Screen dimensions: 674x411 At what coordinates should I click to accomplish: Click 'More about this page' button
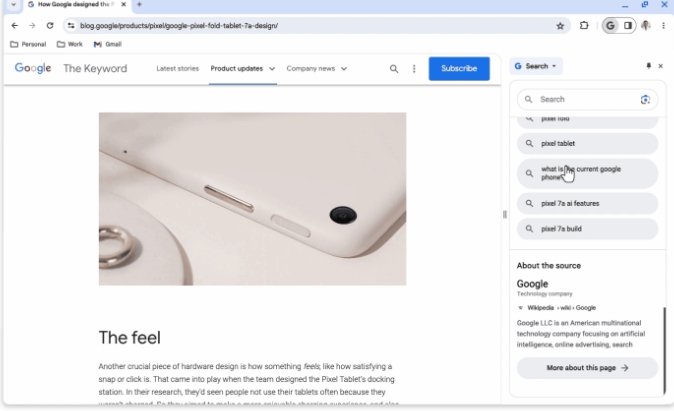tap(587, 368)
